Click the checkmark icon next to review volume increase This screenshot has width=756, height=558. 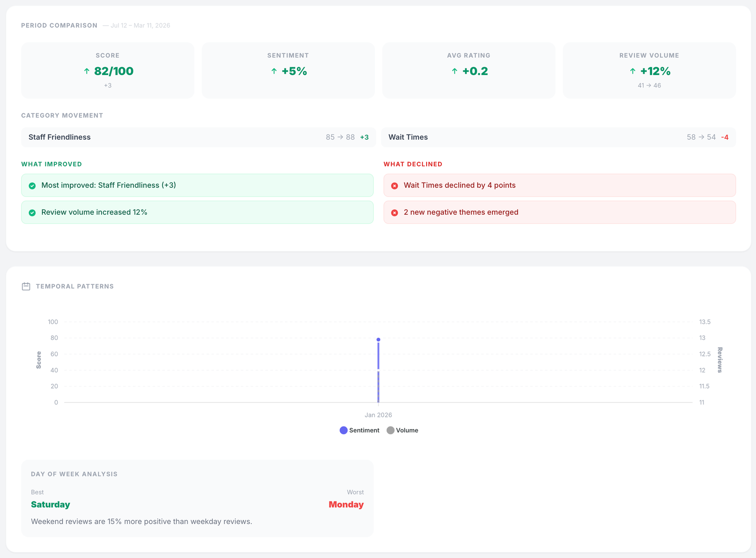[x=32, y=212]
